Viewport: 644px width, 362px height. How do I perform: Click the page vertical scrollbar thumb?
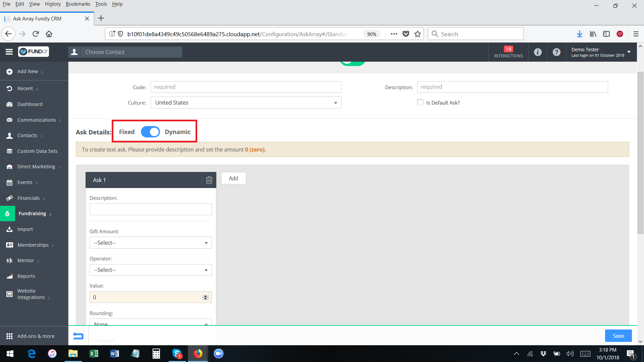click(640, 153)
